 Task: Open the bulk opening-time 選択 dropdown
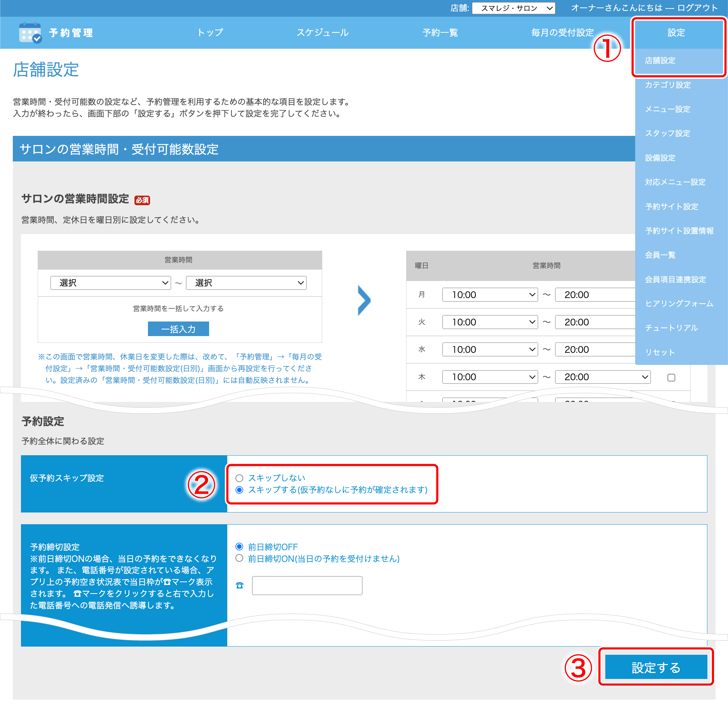(110, 283)
